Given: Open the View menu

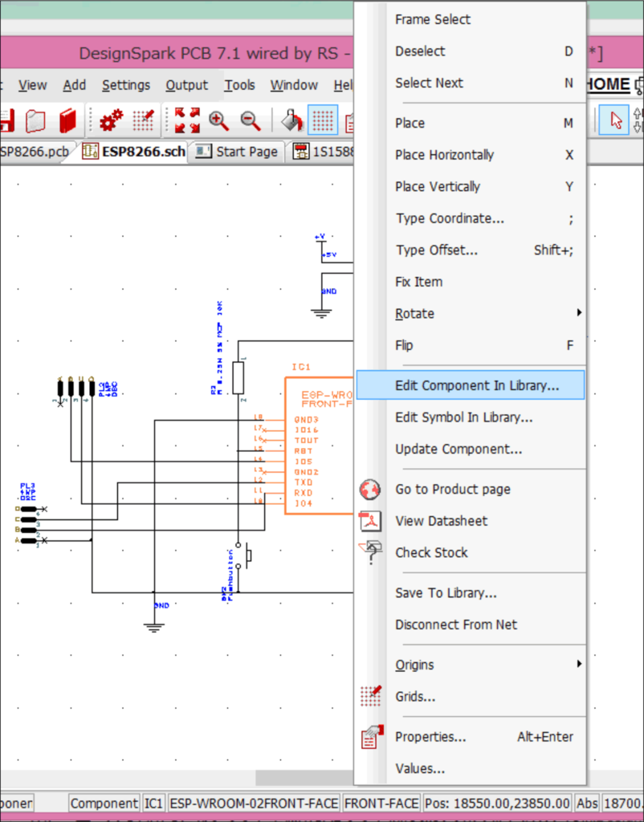Looking at the screenshot, I should (x=32, y=85).
